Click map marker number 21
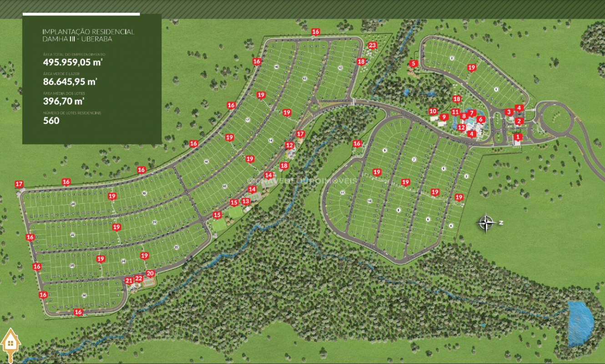The image size is (605, 364). [129, 281]
